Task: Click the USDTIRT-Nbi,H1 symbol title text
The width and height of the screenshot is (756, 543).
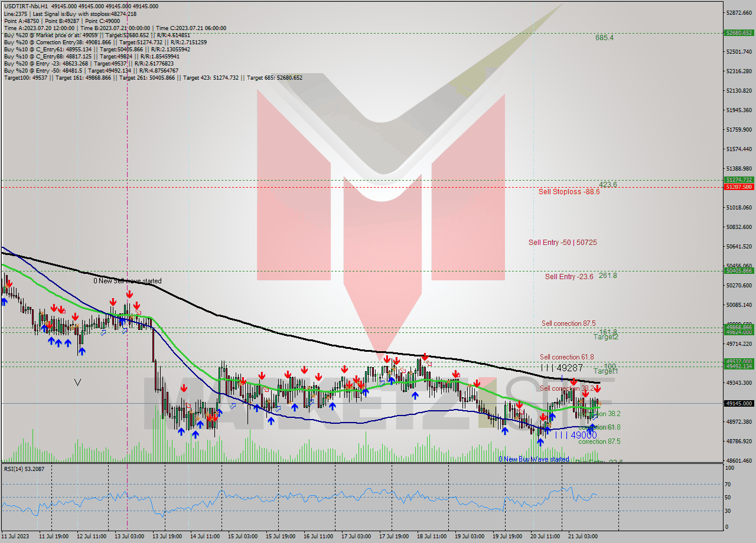Action: click(x=25, y=6)
